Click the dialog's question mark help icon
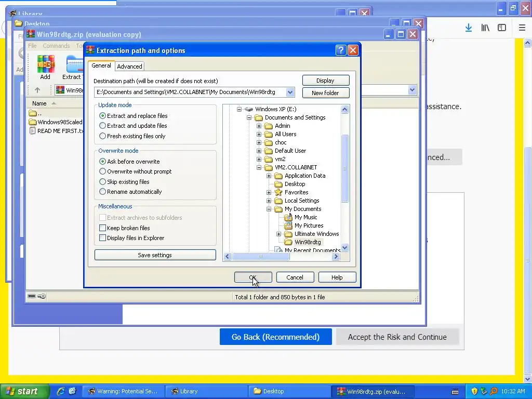 point(341,50)
